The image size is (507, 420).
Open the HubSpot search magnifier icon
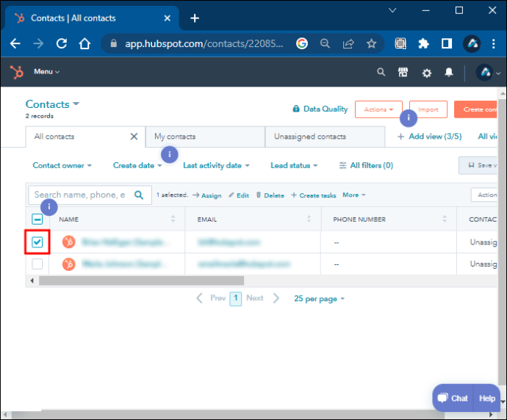381,72
